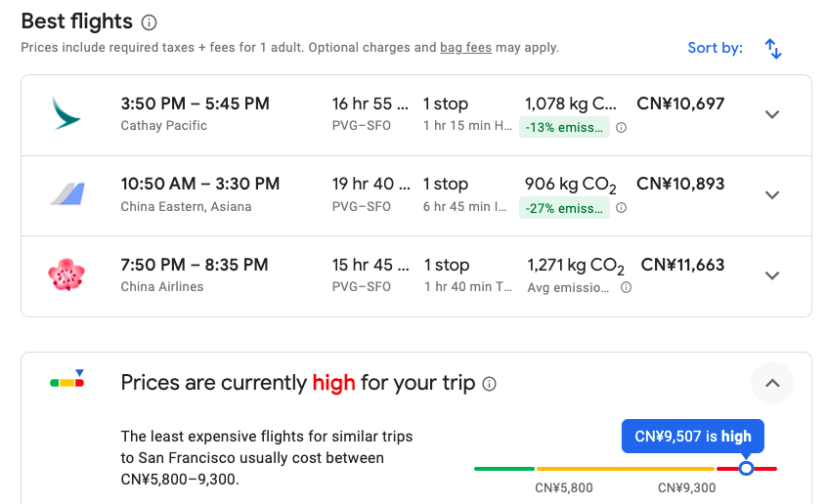Click the price-level gauge icon
The width and height of the screenshot is (827, 504).
click(x=67, y=379)
